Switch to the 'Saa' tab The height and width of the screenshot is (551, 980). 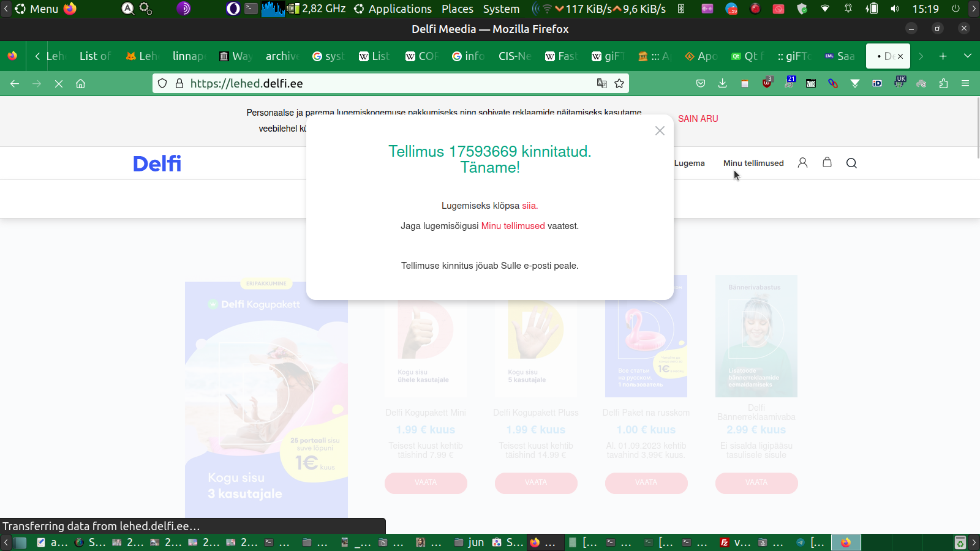tap(840, 56)
